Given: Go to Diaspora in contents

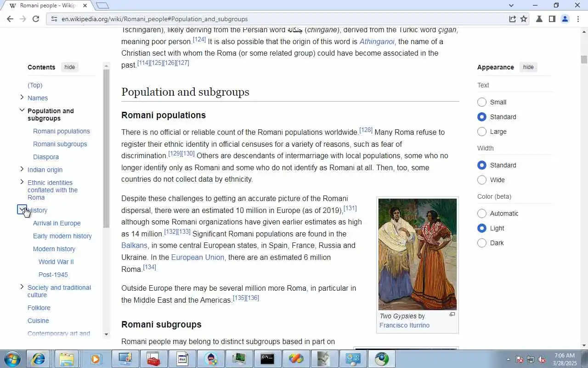Looking at the screenshot, I should [46, 157].
